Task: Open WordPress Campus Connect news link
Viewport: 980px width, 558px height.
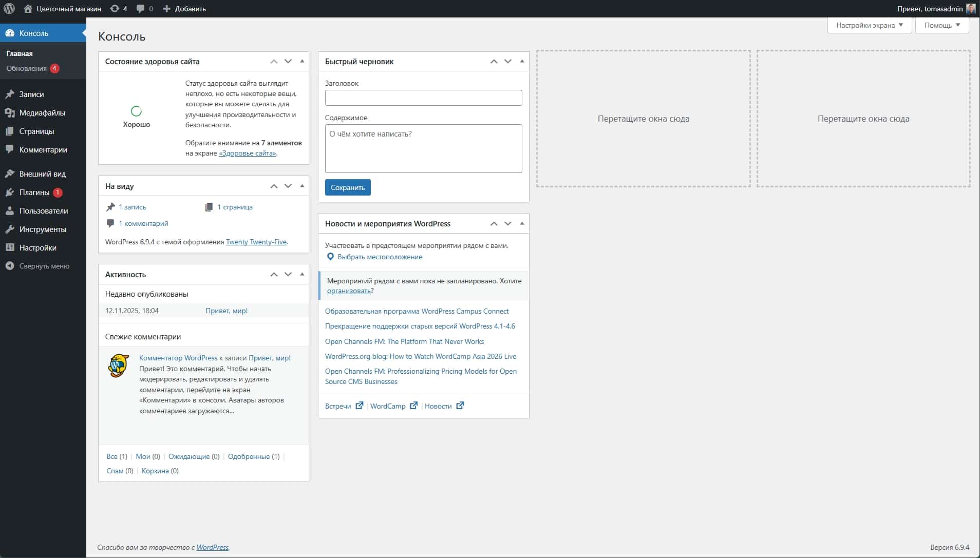Action: tap(417, 311)
